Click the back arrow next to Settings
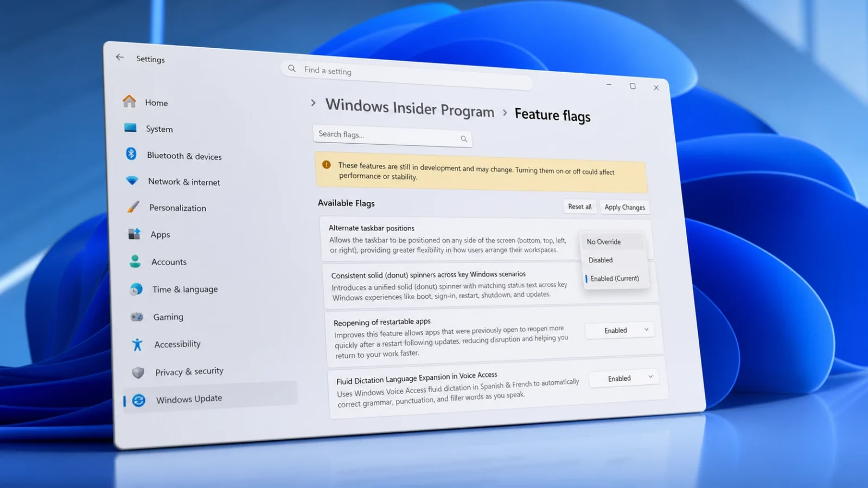The height and width of the screenshot is (488, 868). pyautogui.click(x=120, y=57)
